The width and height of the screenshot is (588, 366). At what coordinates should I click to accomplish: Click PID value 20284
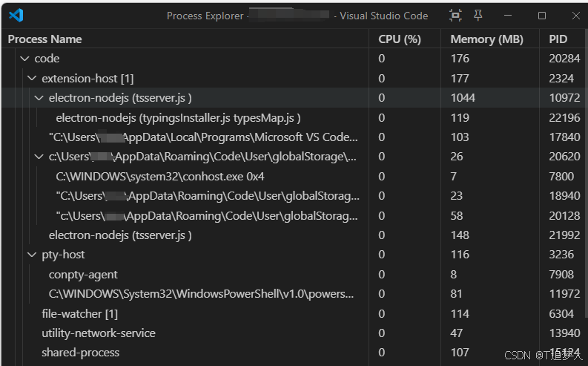click(x=564, y=59)
